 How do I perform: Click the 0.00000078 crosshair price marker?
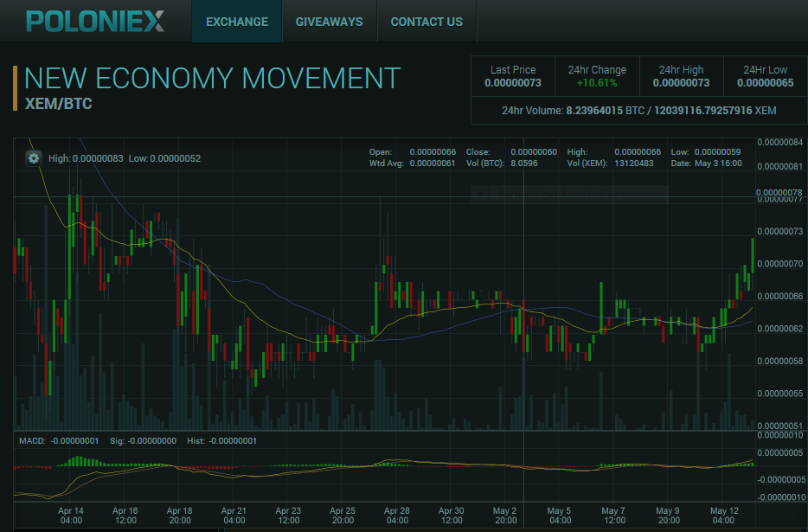[779, 192]
